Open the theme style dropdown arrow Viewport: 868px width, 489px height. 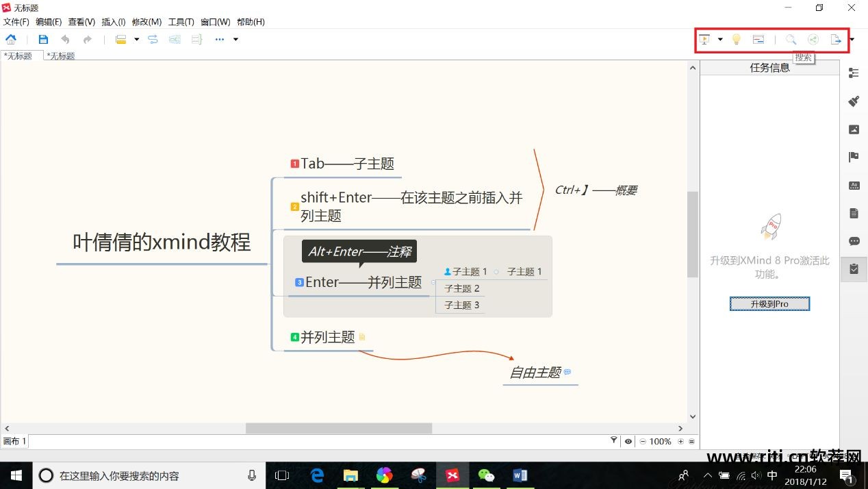[x=137, y=39]
